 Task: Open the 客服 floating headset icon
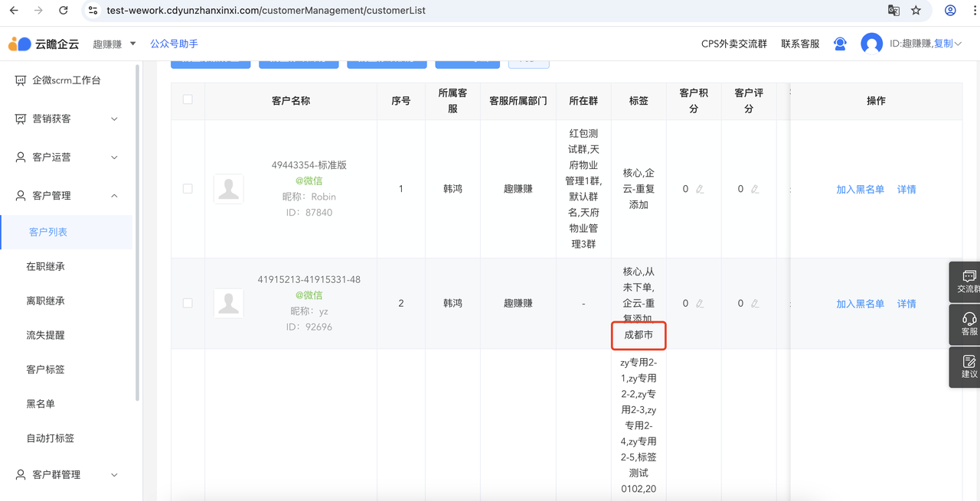click(969, 324)
